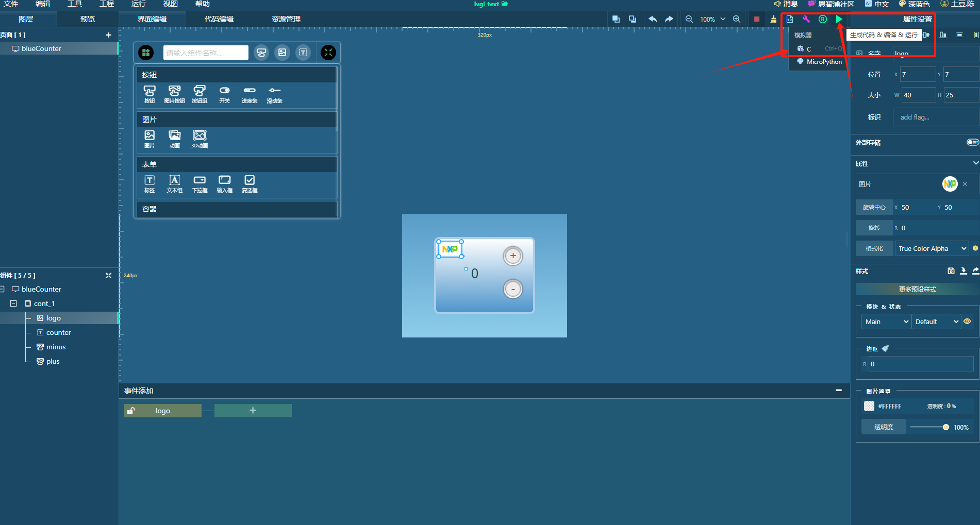
Task: Open the Main module dropdown
Action: click(885, 321)
